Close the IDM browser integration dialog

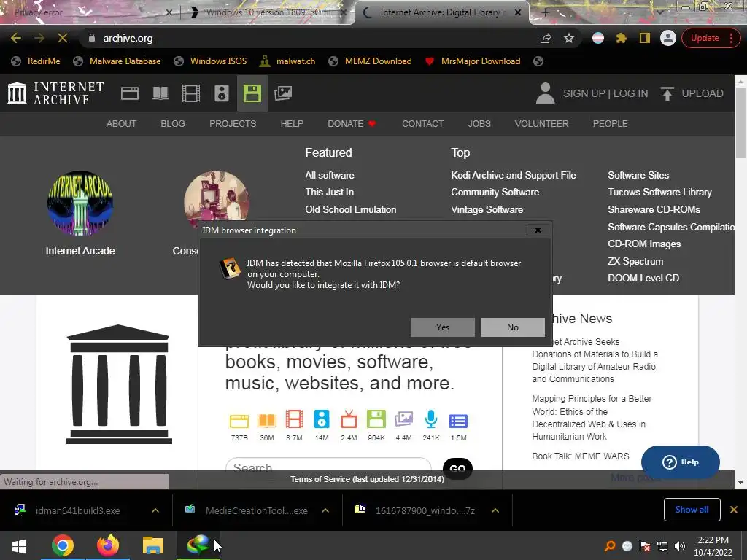point(538,230)
